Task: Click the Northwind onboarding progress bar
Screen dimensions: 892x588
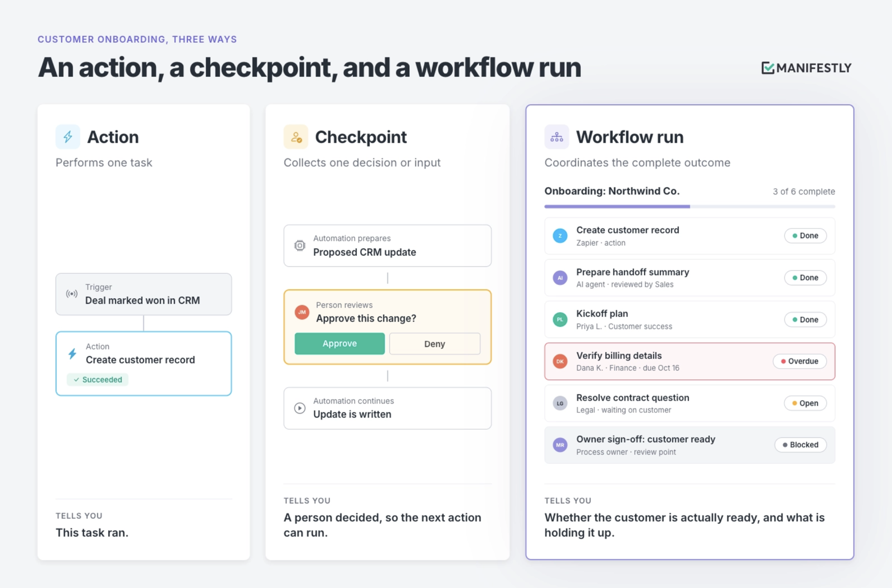Action: (x=690, y=206)
